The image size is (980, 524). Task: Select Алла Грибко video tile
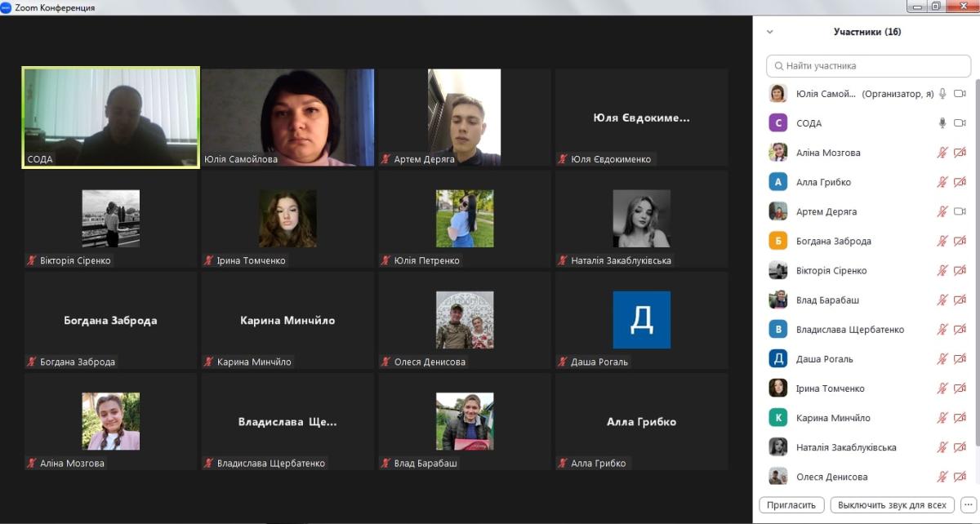(641, 421)
